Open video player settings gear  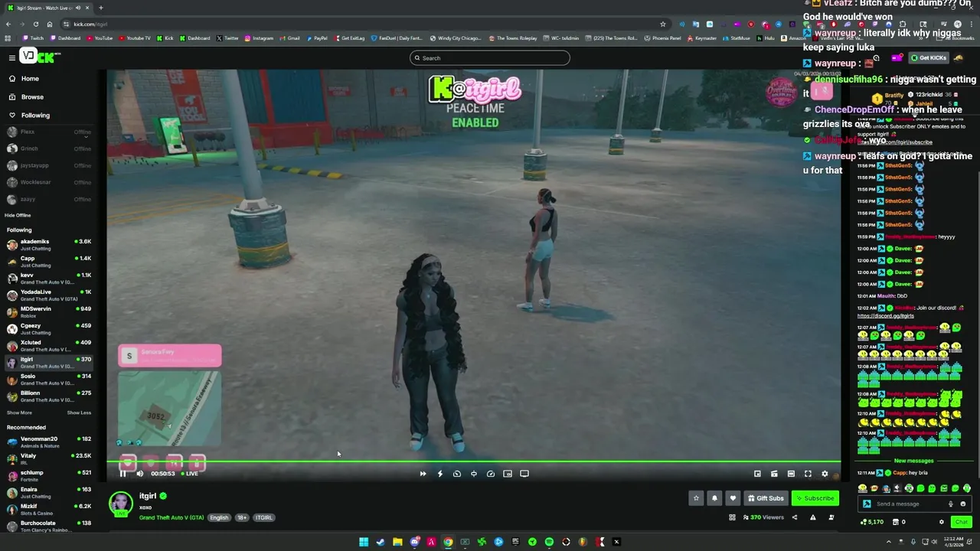(825, 474)
